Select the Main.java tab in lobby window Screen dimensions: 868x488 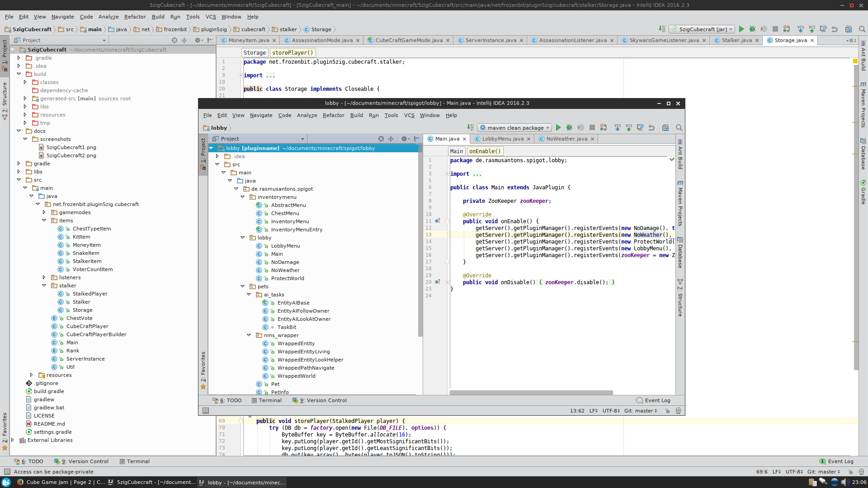click(x=447, y=139)
